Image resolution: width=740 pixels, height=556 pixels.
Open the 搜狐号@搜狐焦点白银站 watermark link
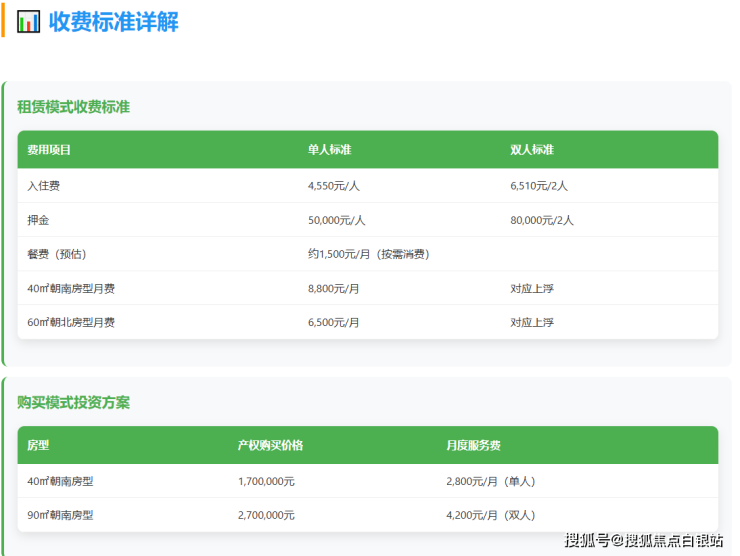point(643,541)
